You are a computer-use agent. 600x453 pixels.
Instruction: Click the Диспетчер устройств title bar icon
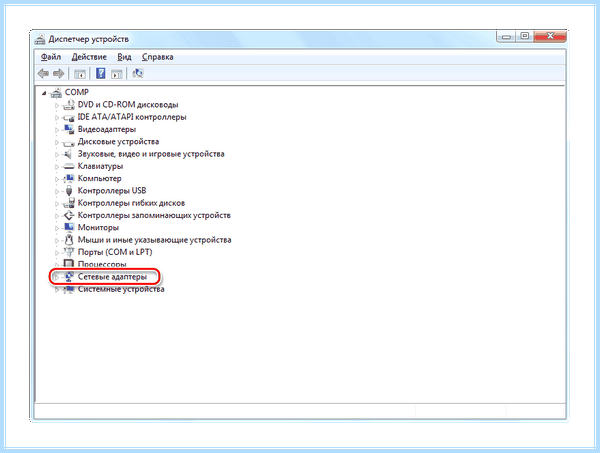click(40, 39)
